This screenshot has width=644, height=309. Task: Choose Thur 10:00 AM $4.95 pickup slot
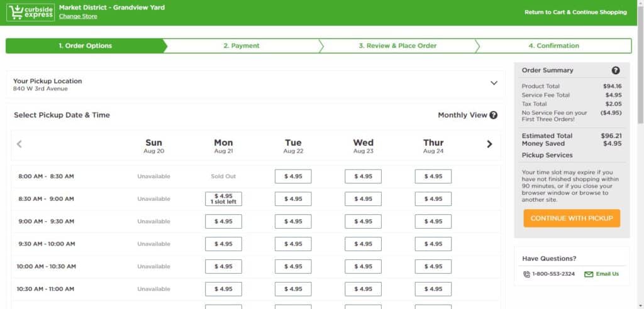(x=433, y=267)
